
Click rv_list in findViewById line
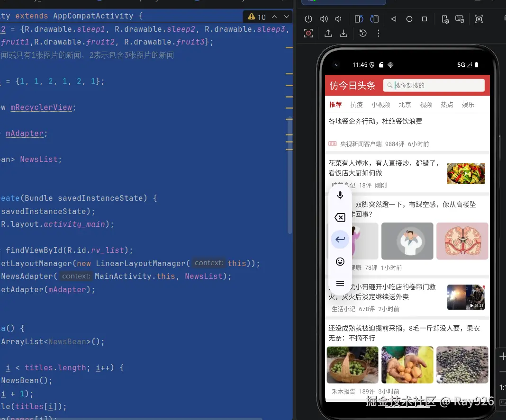pos(108,250)
